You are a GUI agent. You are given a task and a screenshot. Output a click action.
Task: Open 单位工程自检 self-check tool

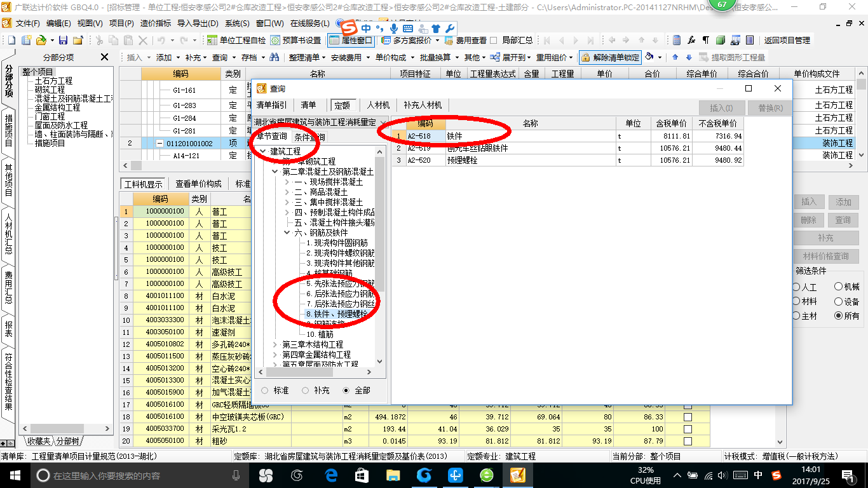click(236, 40)
